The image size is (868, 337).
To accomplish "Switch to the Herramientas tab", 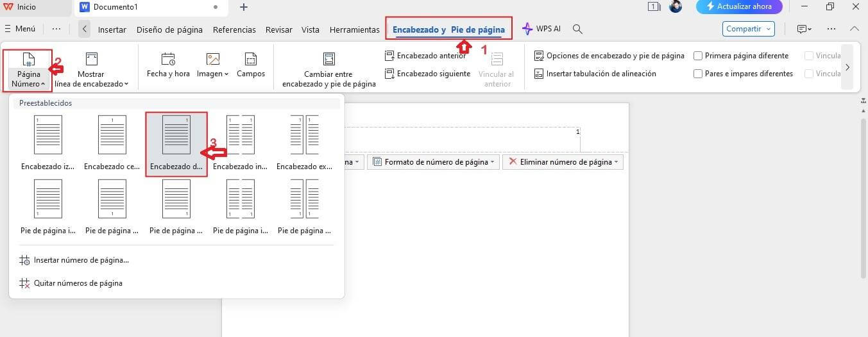I will click(354, 29).
